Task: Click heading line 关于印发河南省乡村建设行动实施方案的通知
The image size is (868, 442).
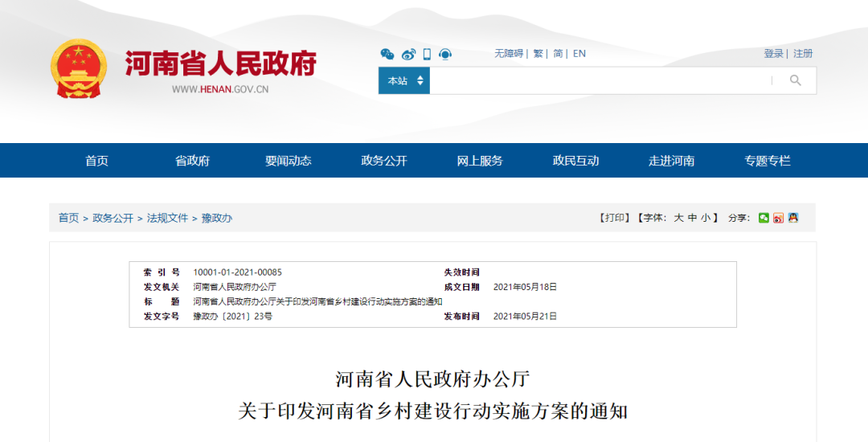Action: coord(433,411)
